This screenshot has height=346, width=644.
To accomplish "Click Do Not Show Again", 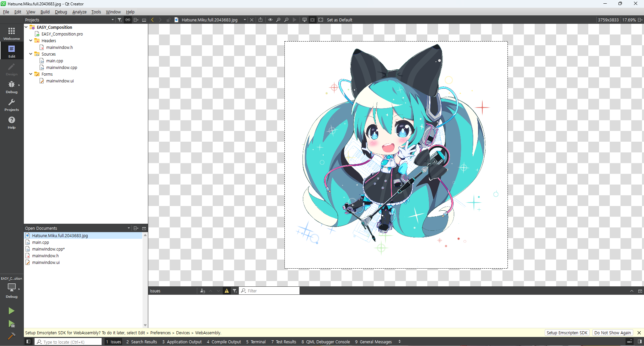I will 612,333.
